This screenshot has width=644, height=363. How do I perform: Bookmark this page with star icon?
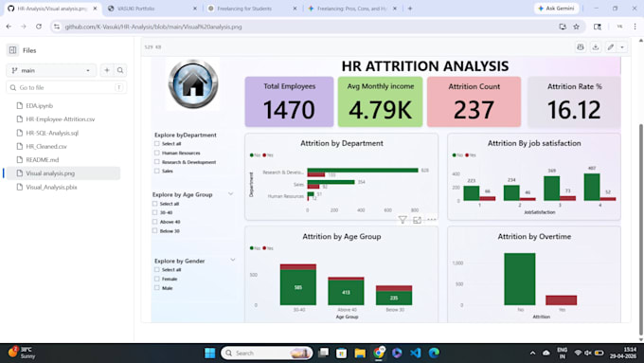pyautogui.click(x=576, y=27)
